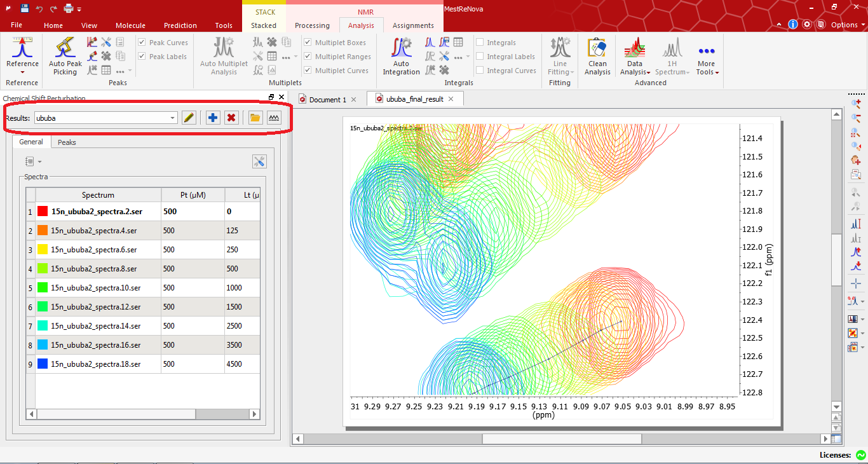Select the Lt cell showing 2500
This screenshot has height=464, width=868.
pyautogui.click(x=242, y=325)
